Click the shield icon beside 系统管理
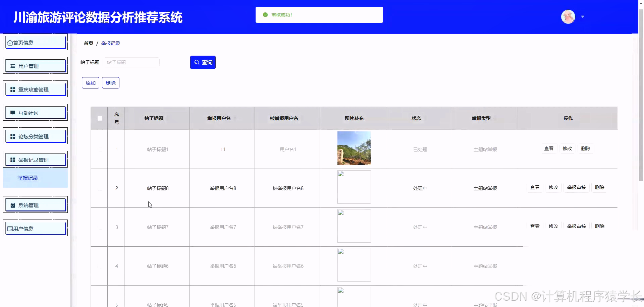 (x=12, y=205)
